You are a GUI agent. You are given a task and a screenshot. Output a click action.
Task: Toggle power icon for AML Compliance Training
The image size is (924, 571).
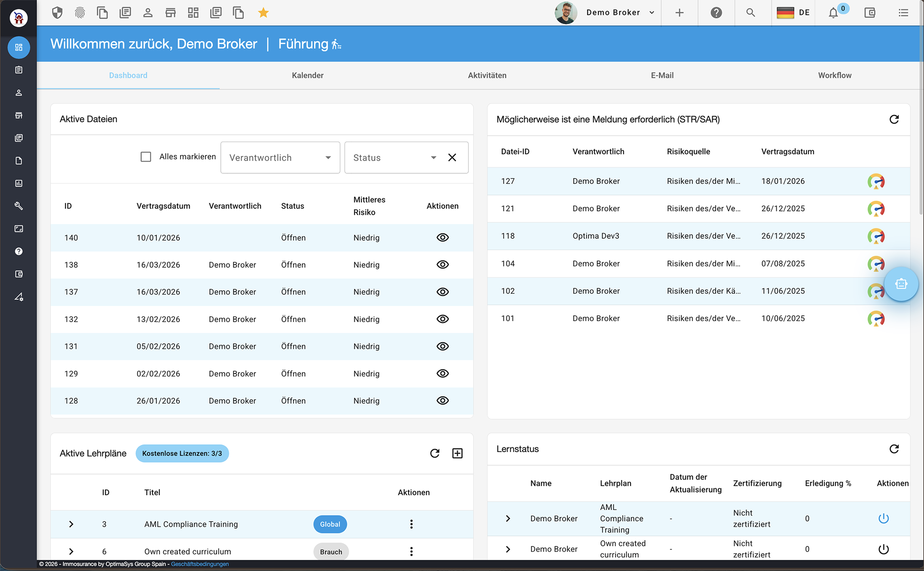click(x=883, y=519)
